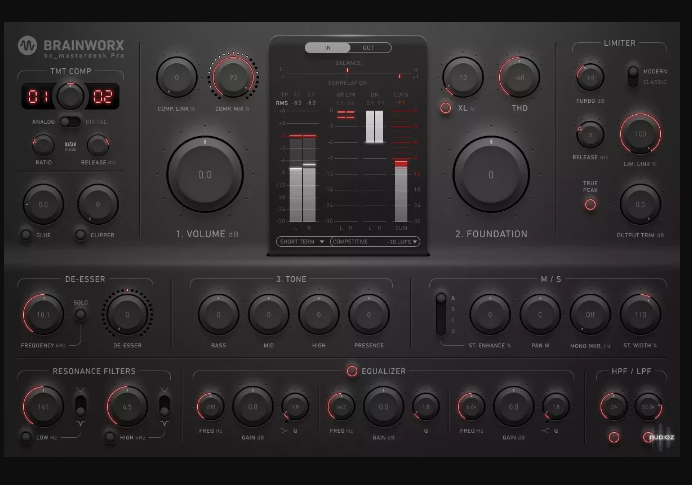Toggle the XL button
Screen dimensions: 692x485
446,108
